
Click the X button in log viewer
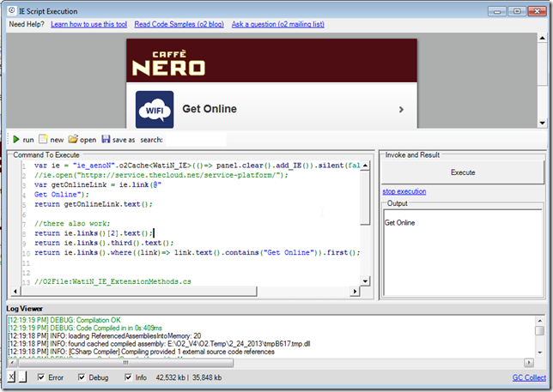[x=10, y=377]
